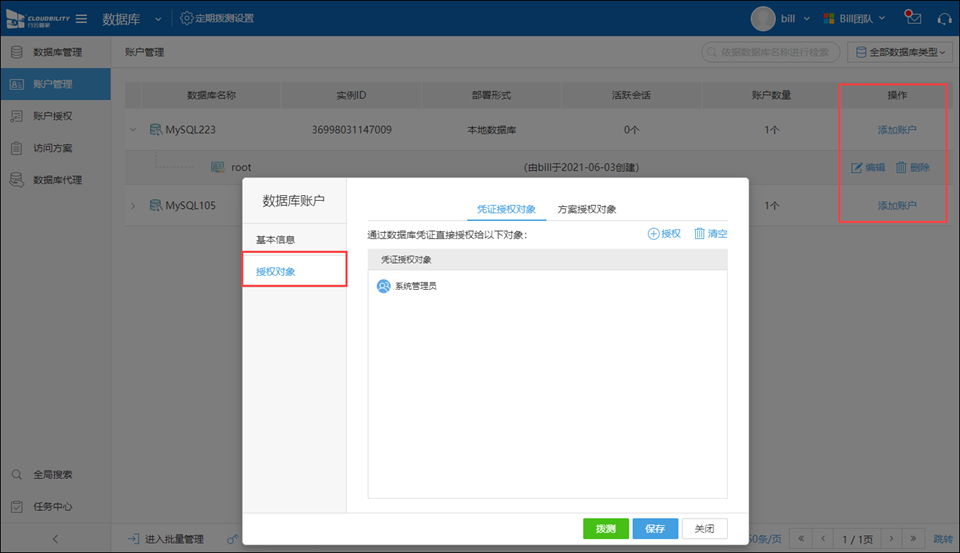Open the Bill团队 team dropdown
960x553 pixels.
(x=854, y=19)
